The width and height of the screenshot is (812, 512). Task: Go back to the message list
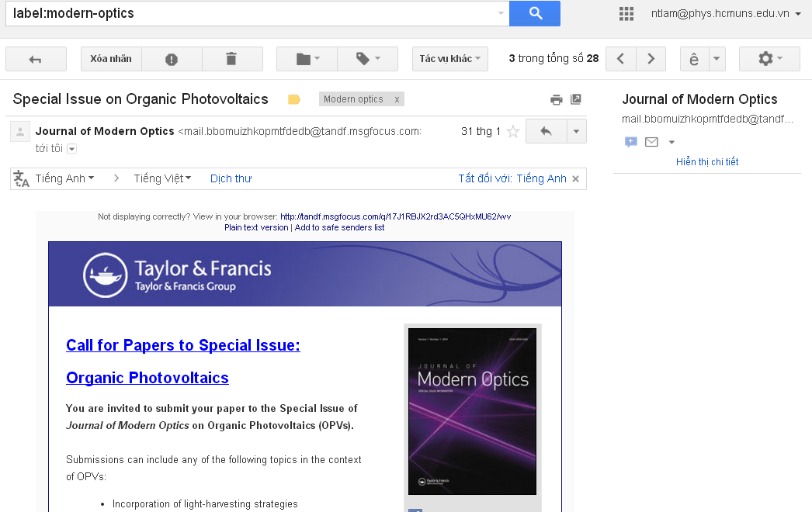(36, 59)
